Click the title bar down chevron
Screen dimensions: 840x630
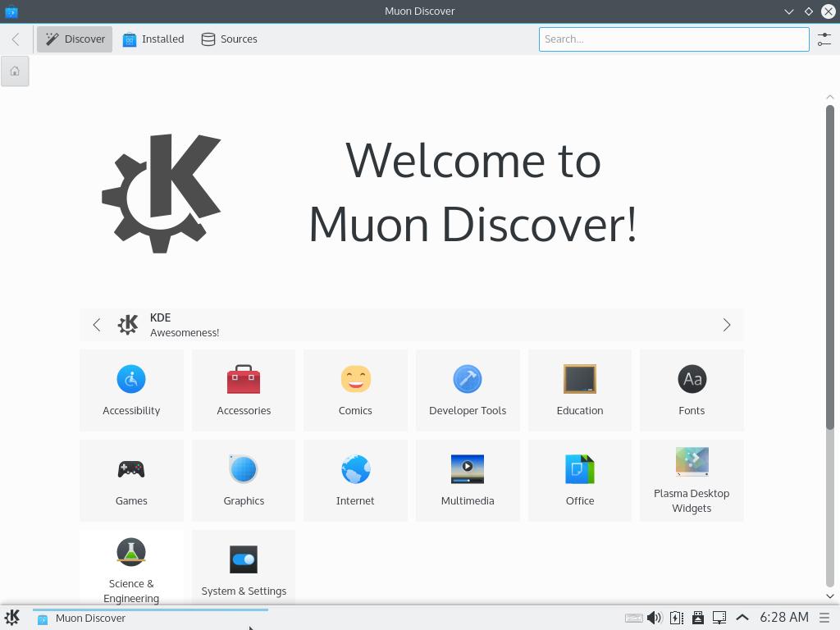click(788, 11)
